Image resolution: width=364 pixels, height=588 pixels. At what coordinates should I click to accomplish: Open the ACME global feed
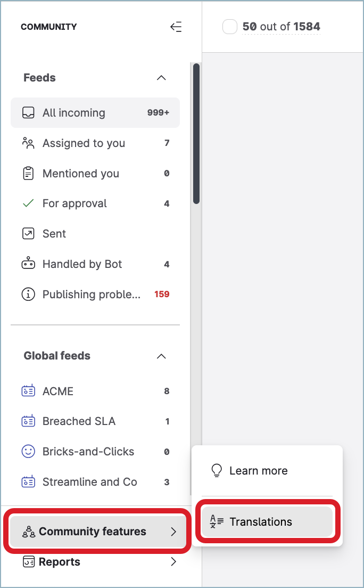(x=58, y=391)
